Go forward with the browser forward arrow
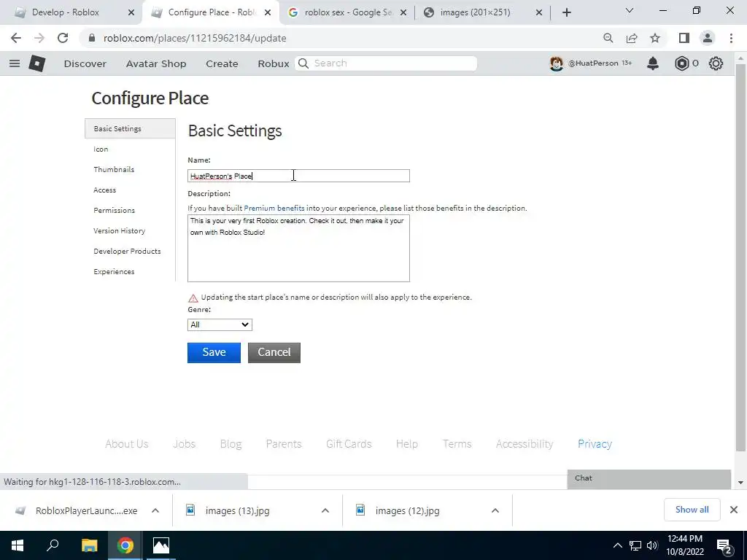747x560 pixels. [39, 38]
